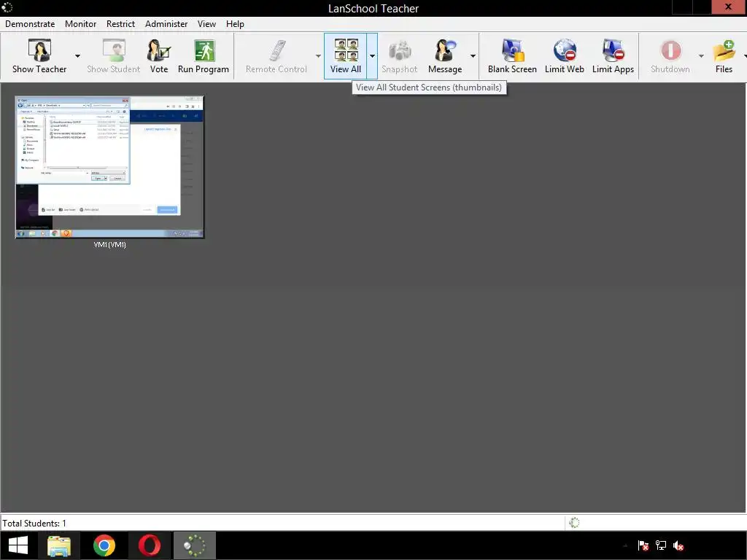Viewport: 747px width, 560px height.
Task: Close the LanSchool Teacher window
Action: click(x=729, y=7)
